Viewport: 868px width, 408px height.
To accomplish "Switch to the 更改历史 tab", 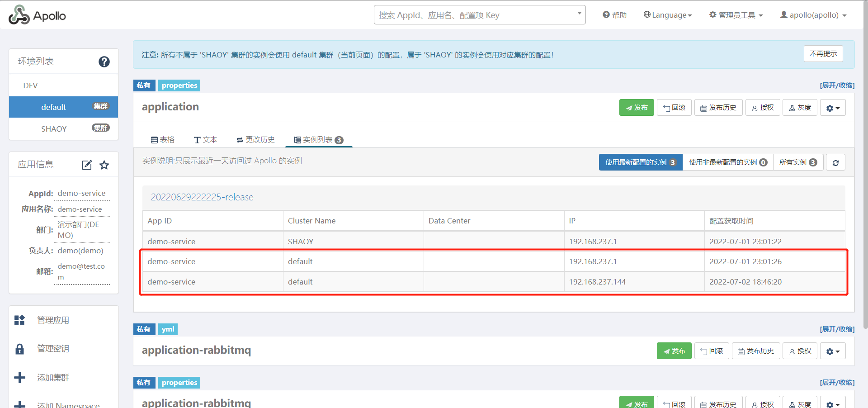I will [255, 140].
